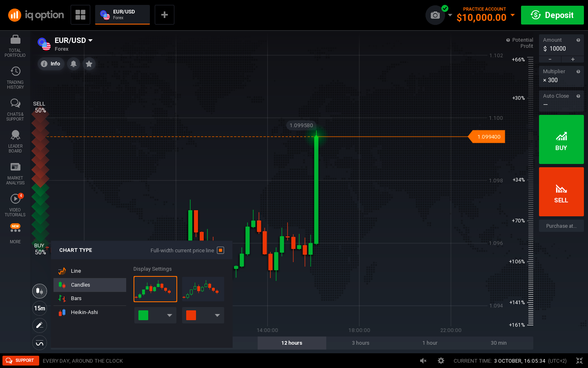Open price alerts via the bell icon

(x=73, y=64)
